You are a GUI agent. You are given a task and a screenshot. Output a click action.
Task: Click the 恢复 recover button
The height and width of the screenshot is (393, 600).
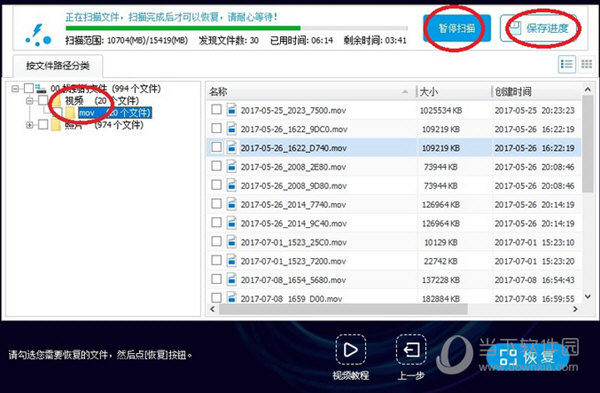(527, 357)
